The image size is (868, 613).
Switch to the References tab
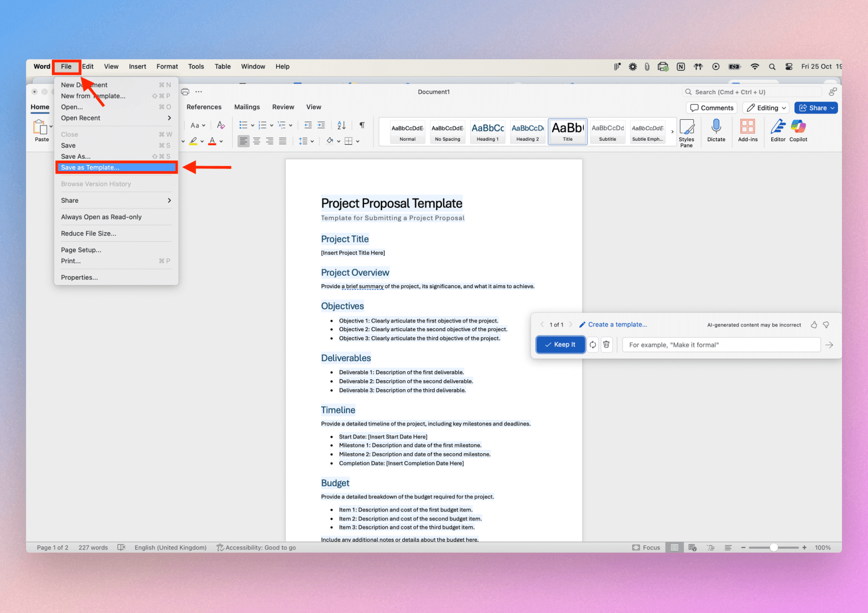204,107
